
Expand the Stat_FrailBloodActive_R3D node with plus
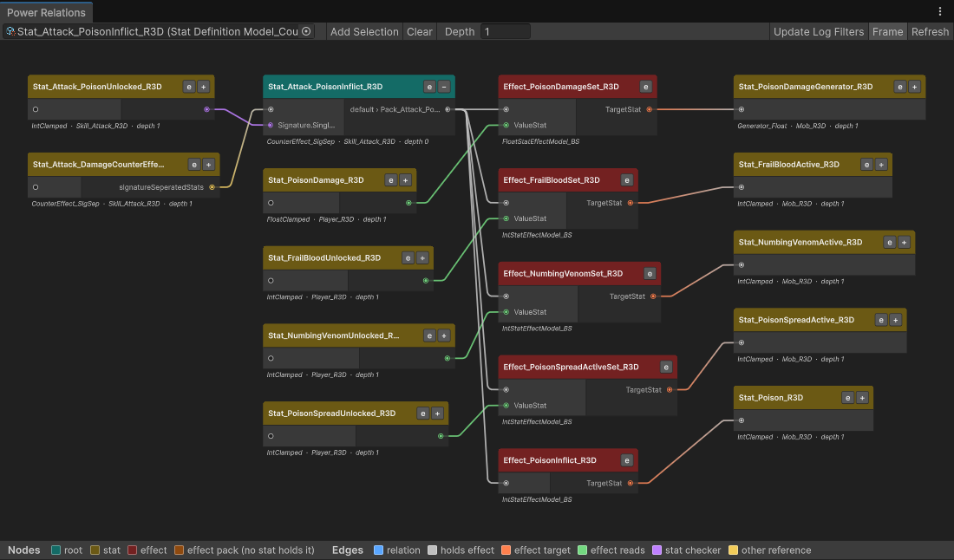[x=882, y=165]
